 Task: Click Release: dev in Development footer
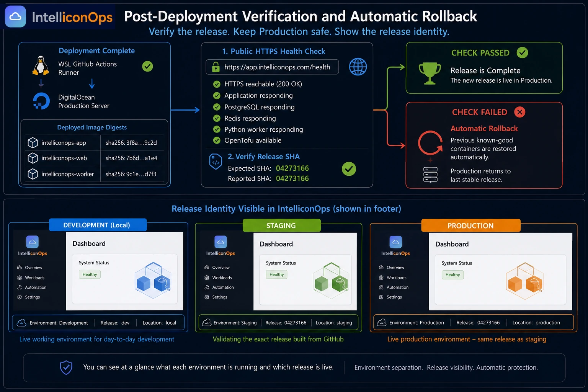tap(115, 323)
